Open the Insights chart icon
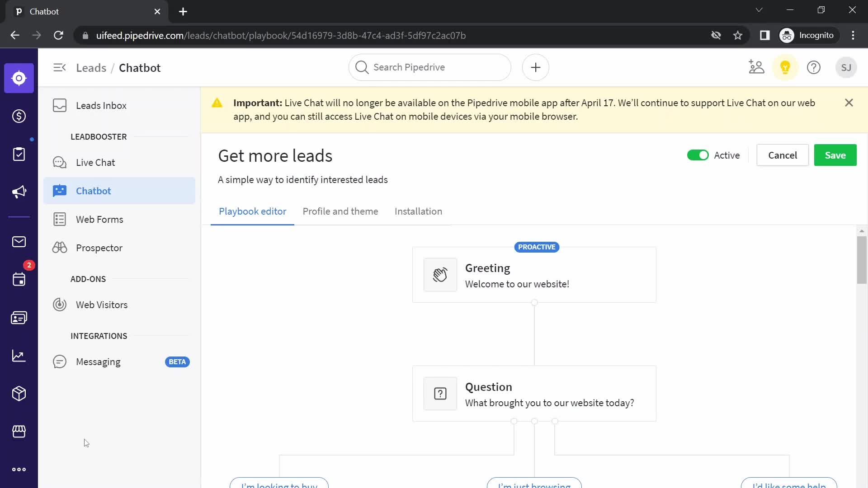 pyautogui.click(x=19, y=356)
